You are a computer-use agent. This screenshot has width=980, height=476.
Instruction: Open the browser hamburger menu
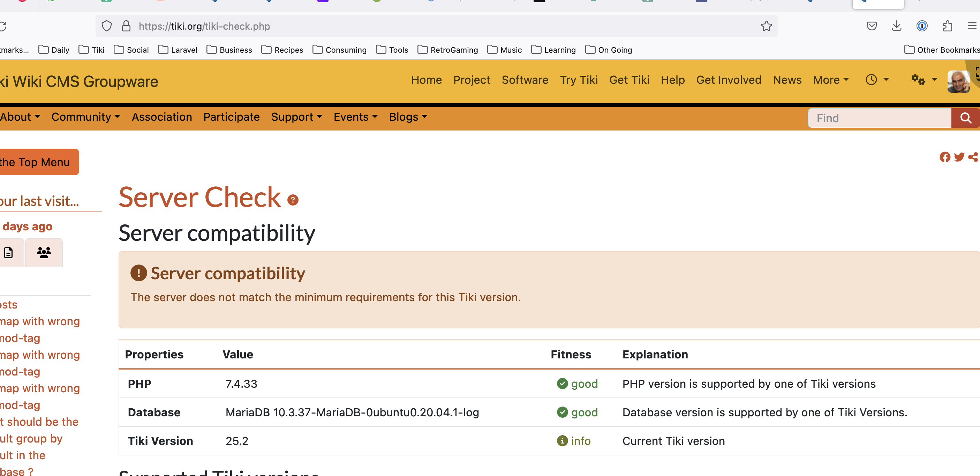pyautogui.click(x=972, y=26)
